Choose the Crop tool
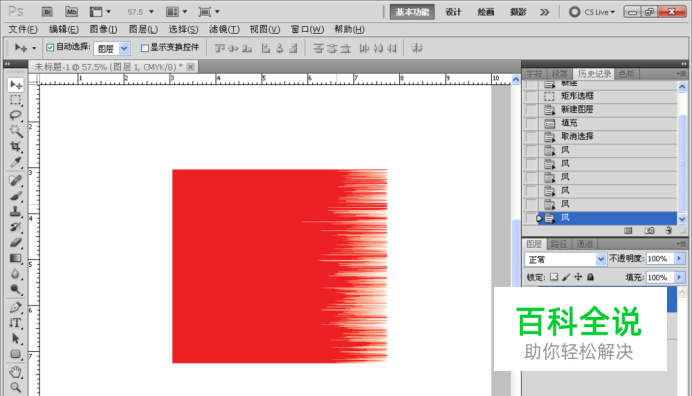 point(15,147)
